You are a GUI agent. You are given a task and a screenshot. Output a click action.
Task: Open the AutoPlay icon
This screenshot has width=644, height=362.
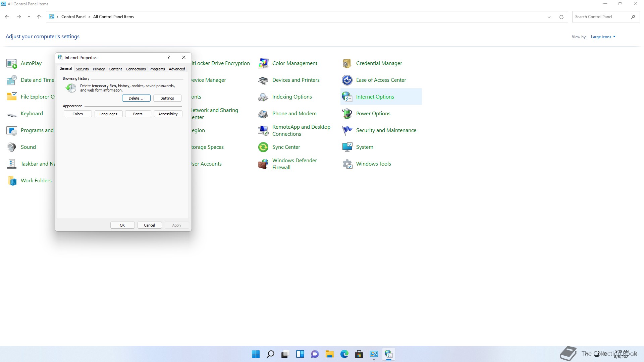coord(12,63)
